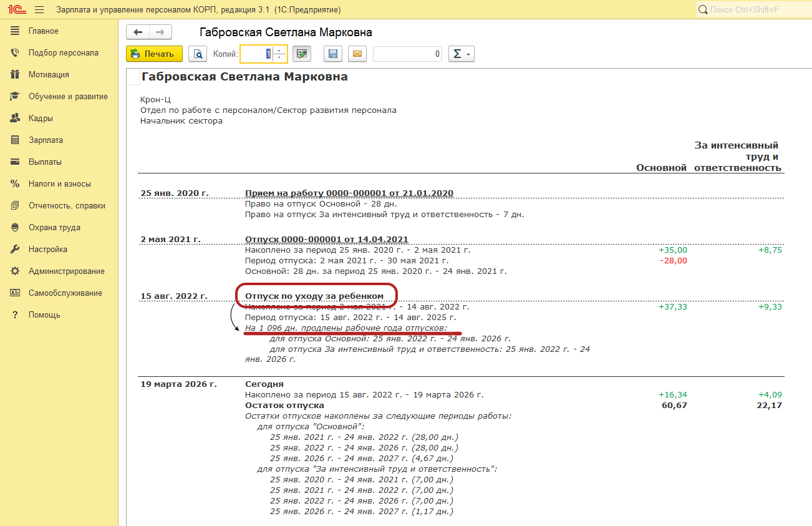Click the Печать button
812x526 pixels.
[x=154, y=54]
